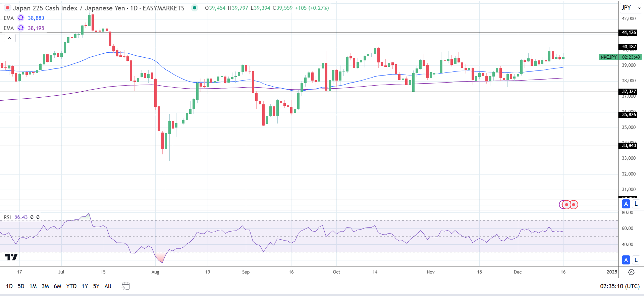Open chart settings hexagon icon

pos(631,272)
